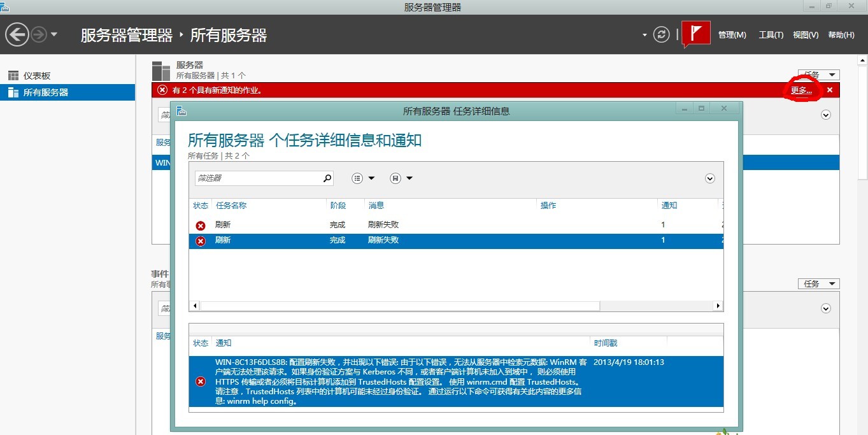Viewport: 868px width, 435px height.
Task: Expand the task dialog filter chevron
Action: (710, 178)
